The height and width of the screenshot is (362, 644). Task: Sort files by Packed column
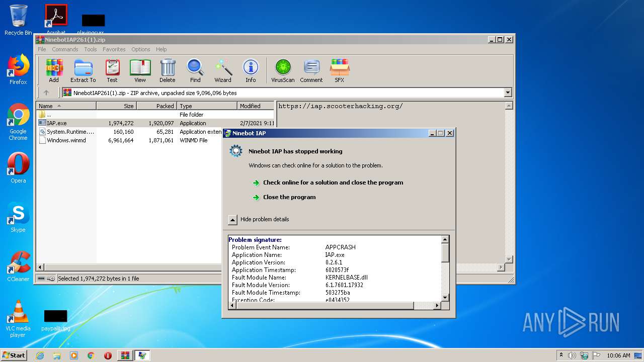156,106
